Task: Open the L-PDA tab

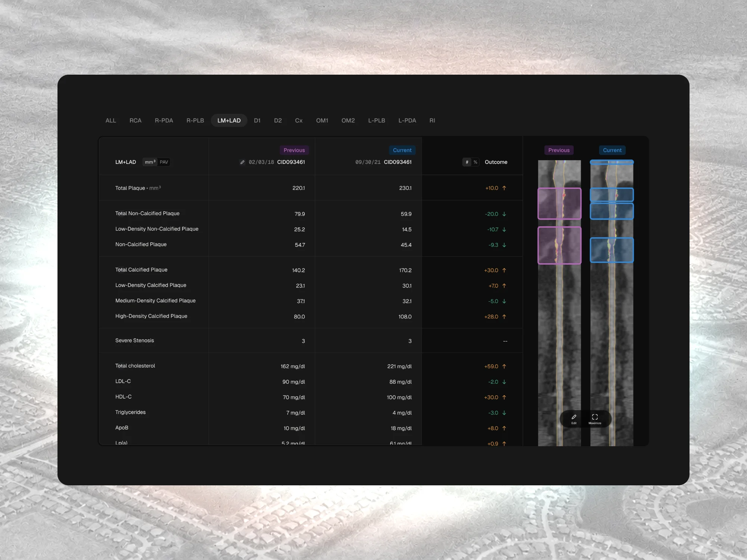Action: click(x=407, y=121)
